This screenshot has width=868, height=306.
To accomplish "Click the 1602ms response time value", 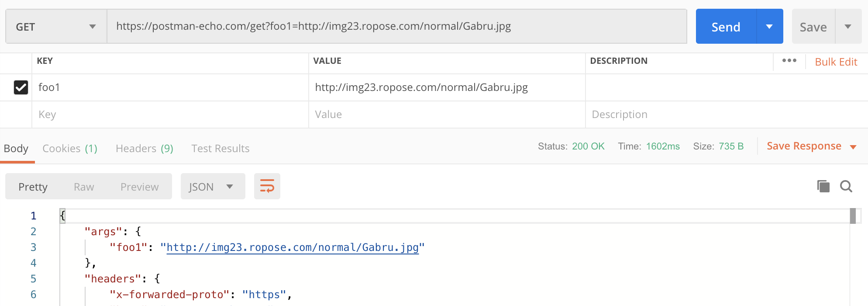I will [663, 146].
